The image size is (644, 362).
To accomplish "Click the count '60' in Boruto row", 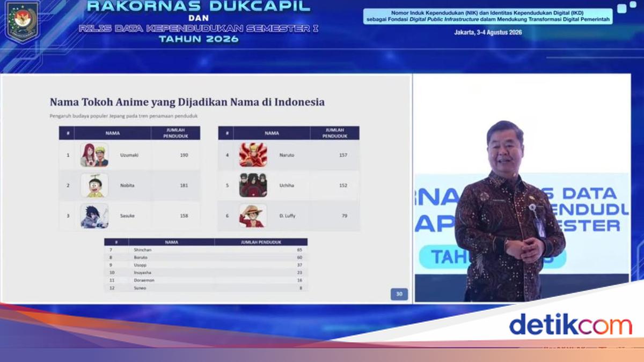I will coord(299,257).
